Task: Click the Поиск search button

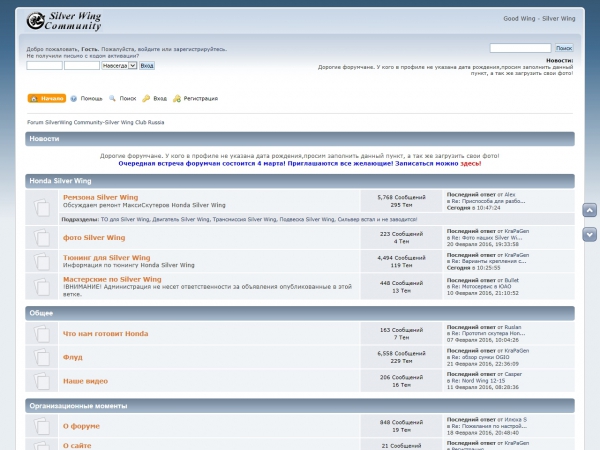Action: [x=564, y=48]
